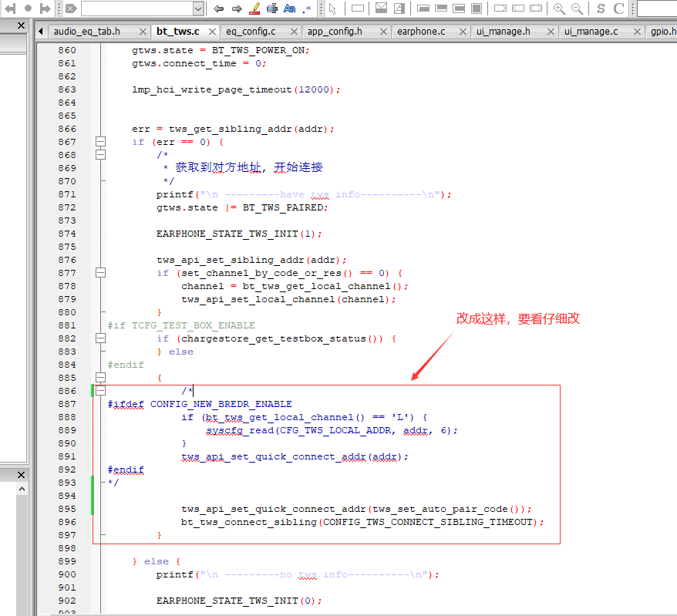
Task: Collapse the fold at line 882
Action: [x=100, y=338]
